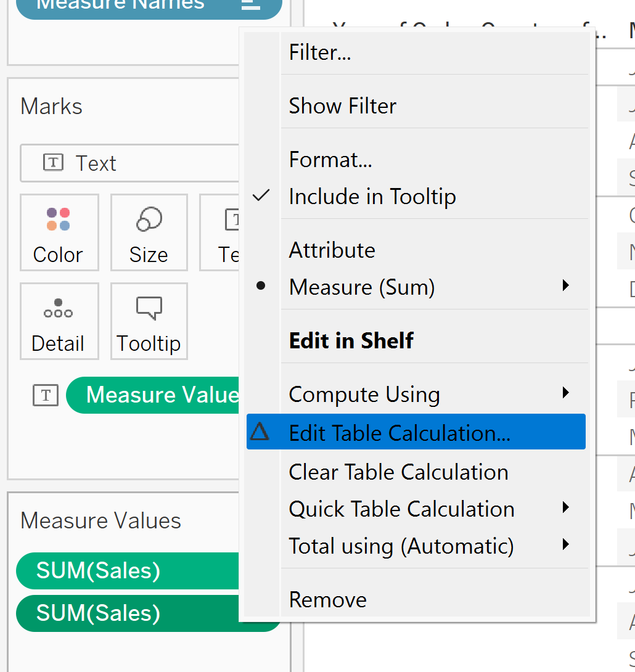Screen dimensions: 635x672
Task: Expand the Quick Table Calculation submenu
Action: tap(401, 509)
